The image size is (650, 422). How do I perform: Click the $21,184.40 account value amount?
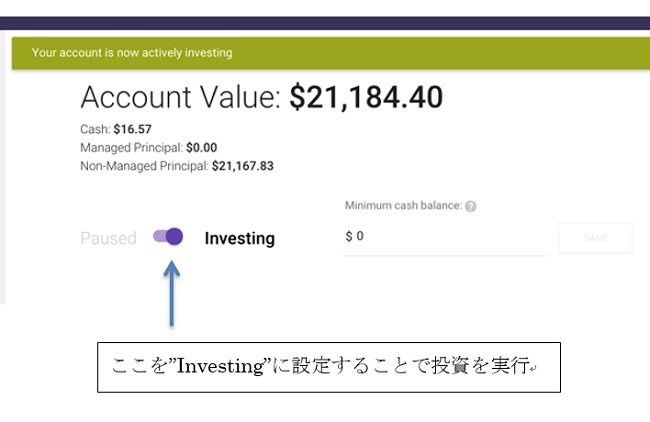365,97
